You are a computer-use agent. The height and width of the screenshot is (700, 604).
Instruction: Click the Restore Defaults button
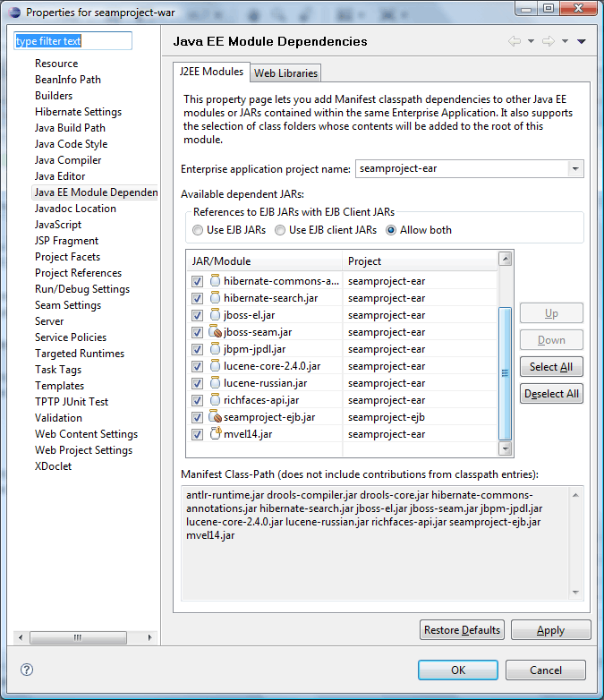coord(462,630)
